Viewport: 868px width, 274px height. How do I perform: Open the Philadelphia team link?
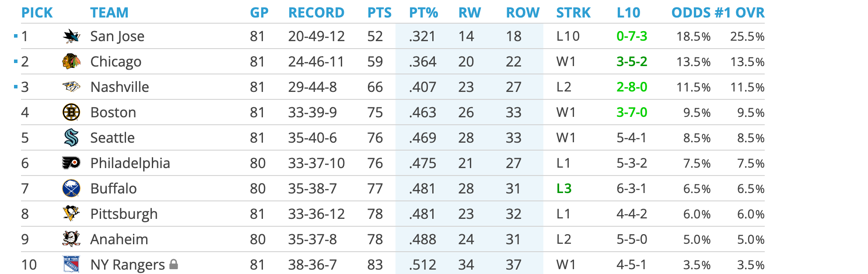[x=130, y=163]
